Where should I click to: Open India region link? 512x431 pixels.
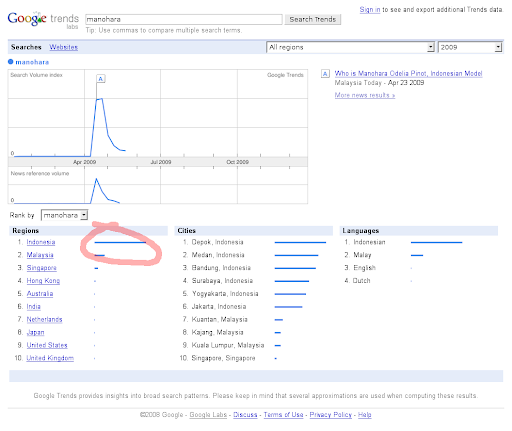(x=34, y=307)
